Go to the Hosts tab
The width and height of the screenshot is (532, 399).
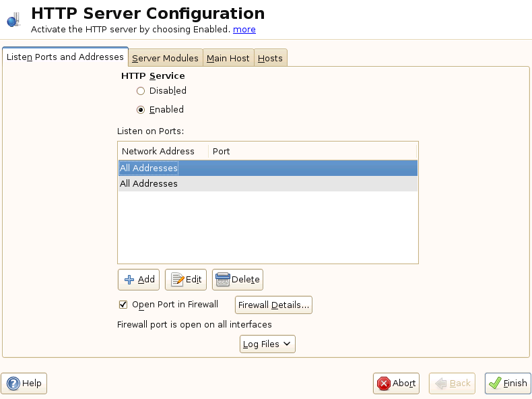(270, 59)
